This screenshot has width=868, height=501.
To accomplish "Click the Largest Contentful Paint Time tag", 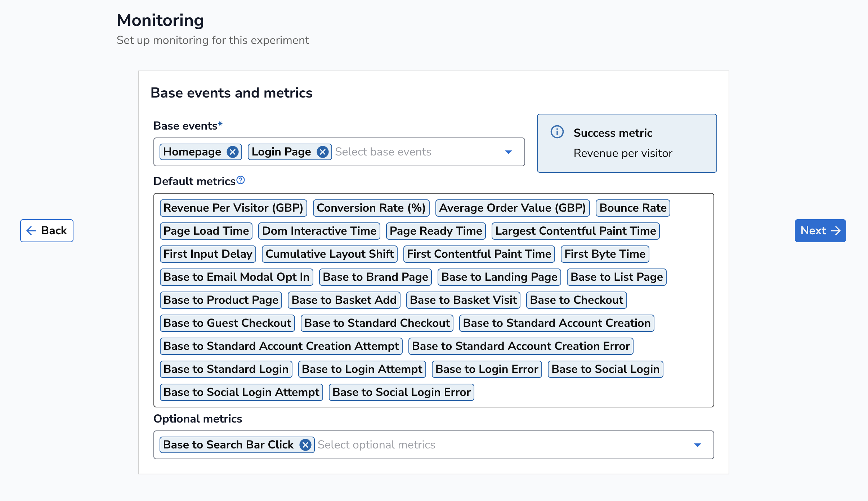I will point(576,231).
